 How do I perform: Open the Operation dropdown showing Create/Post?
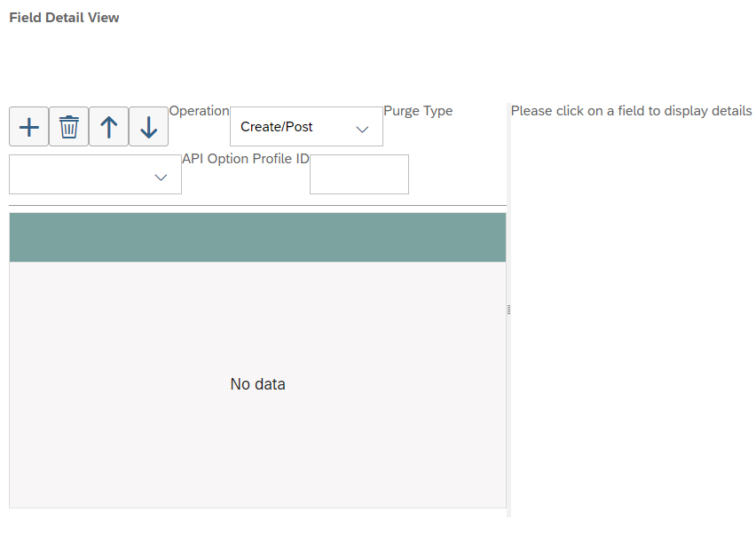click(x=307, y=127)
